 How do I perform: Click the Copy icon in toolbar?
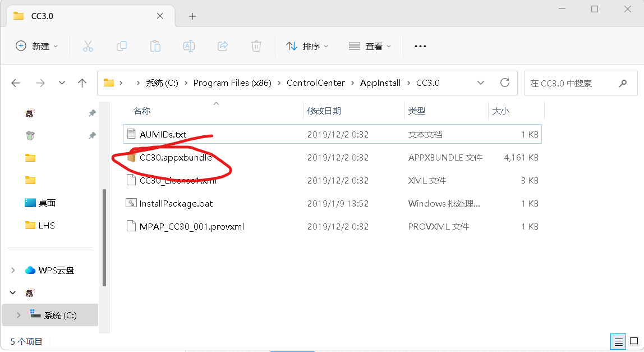(x=122, y=46)
